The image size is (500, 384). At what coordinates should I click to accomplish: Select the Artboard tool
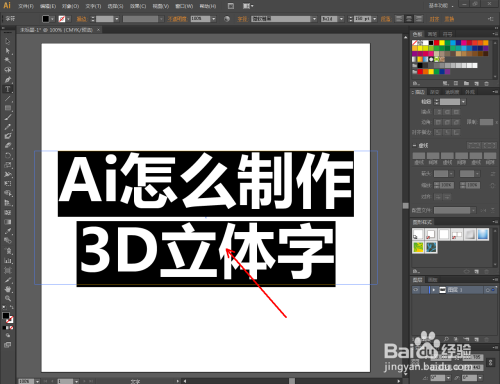click(8, 270)
